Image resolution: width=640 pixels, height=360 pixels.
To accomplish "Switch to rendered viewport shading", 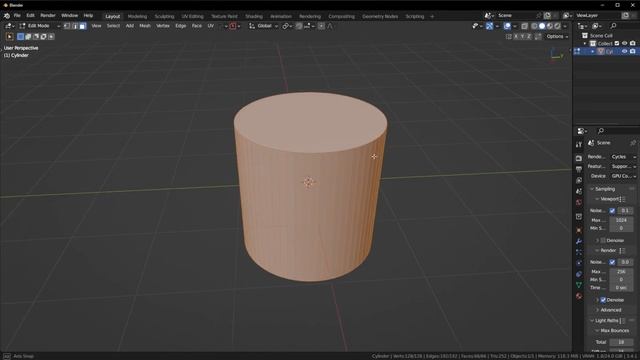I will click(558, 26).
